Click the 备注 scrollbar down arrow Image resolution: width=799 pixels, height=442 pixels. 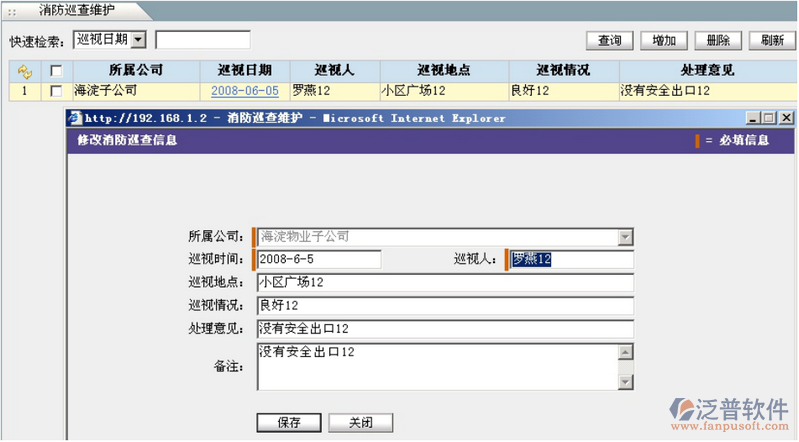coord(625,382)
